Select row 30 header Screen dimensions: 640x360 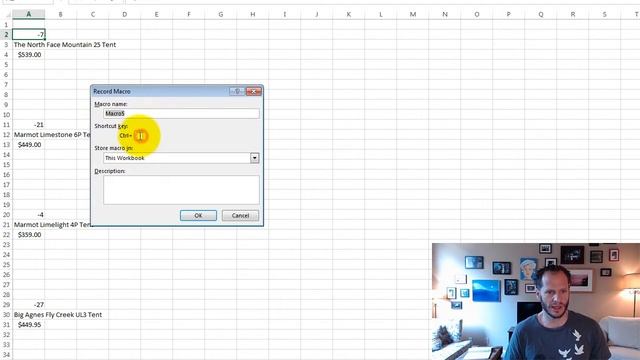[6, 315]
